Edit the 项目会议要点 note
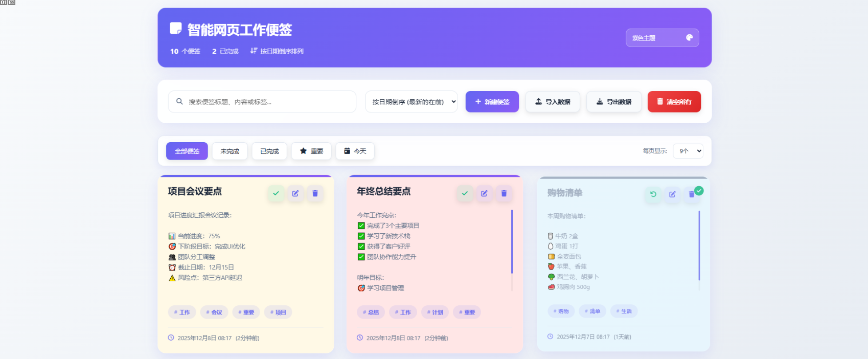 point(295,193)
